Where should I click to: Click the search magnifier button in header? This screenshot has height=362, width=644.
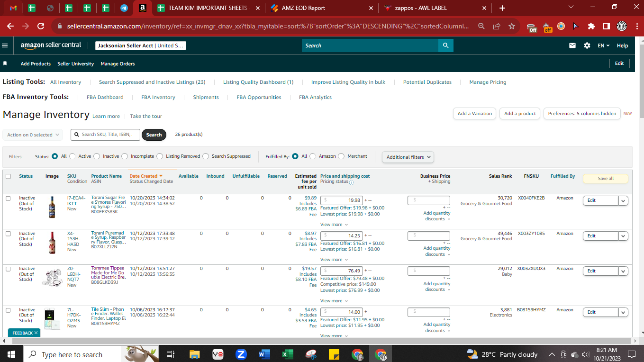(445, 45)
